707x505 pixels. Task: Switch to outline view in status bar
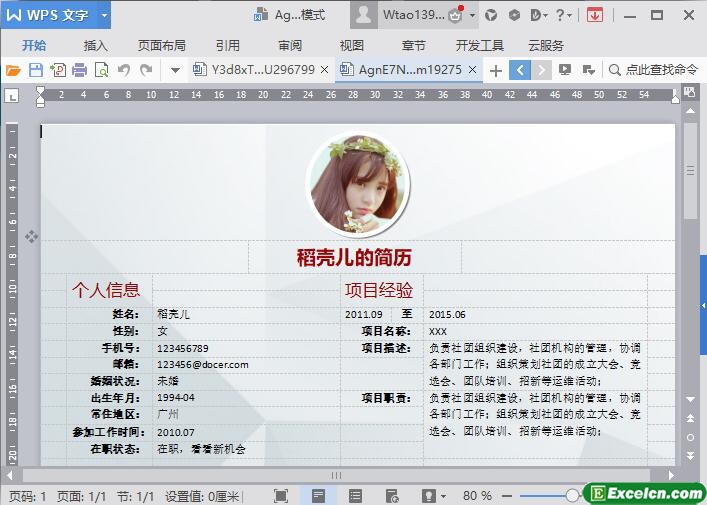click(x=355, y=496)
